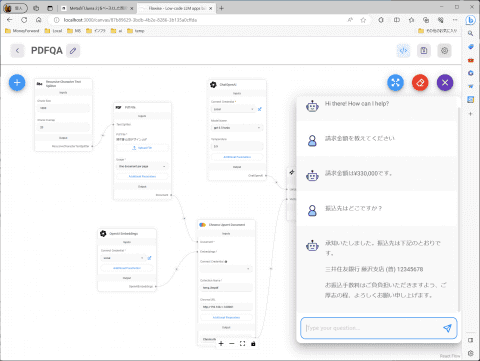Open PDF File Usage dropdown
Viewport: 480px width, 361px height.
point(142,166)
